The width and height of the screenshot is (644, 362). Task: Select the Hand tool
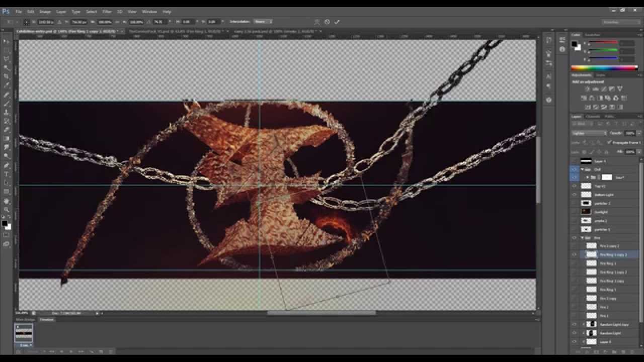(7, 202)
